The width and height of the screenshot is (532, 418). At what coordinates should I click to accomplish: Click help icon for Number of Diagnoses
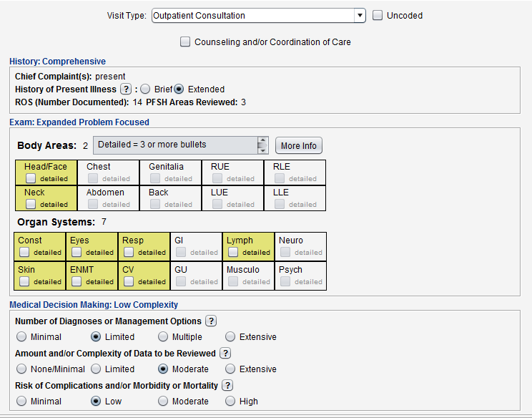pos(211,321)
